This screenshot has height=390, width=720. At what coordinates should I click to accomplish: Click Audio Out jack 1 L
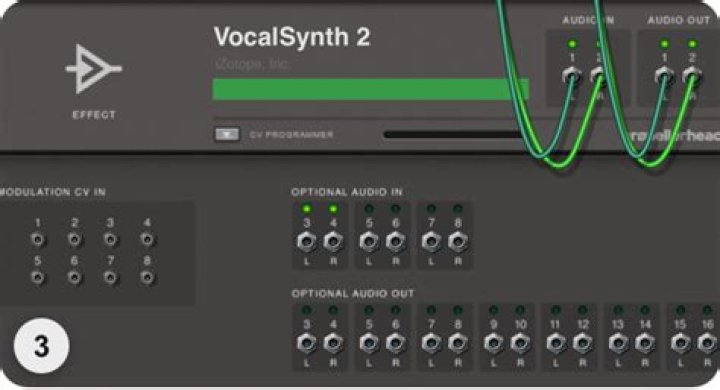[664, 75]
